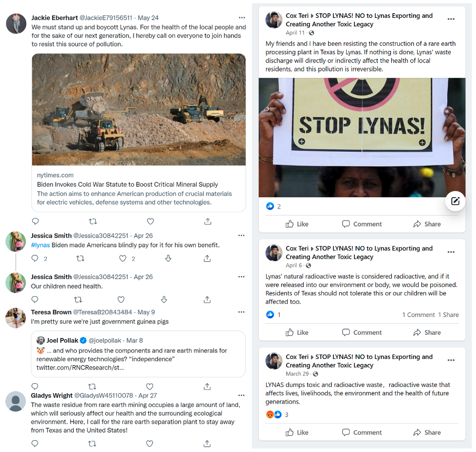Like Cox Teri's April 11 Facebook post
Screen dimensions: 476x452
coord(297,224)
